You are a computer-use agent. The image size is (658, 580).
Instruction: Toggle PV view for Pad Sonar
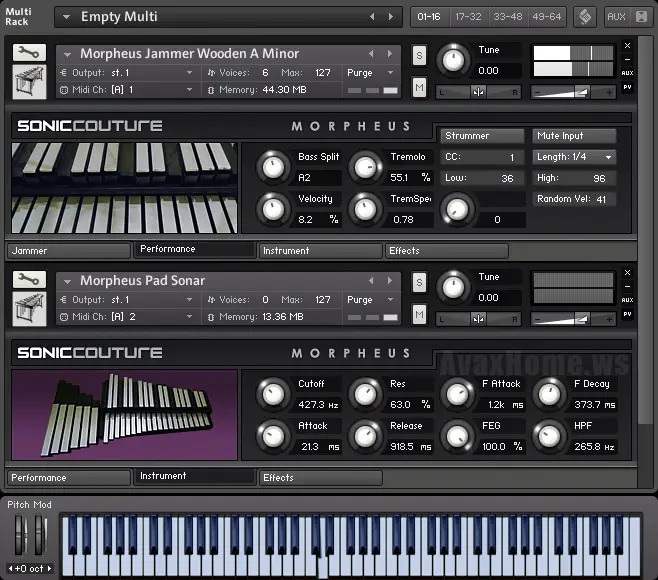[x=627, y=314]
